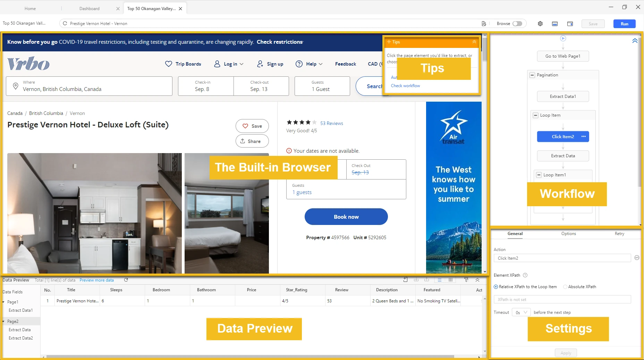Viewport: 644px width, 360px height.
Task: Collapse workflow panel with double chevron icon
Action: (635, 41)
